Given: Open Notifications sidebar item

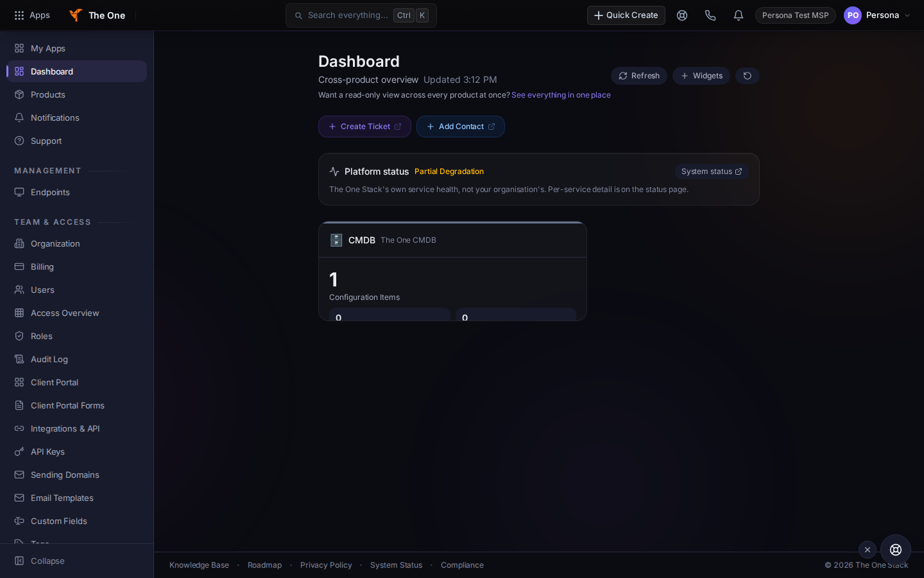Looking at the screenshot, I should click(77, 118).
